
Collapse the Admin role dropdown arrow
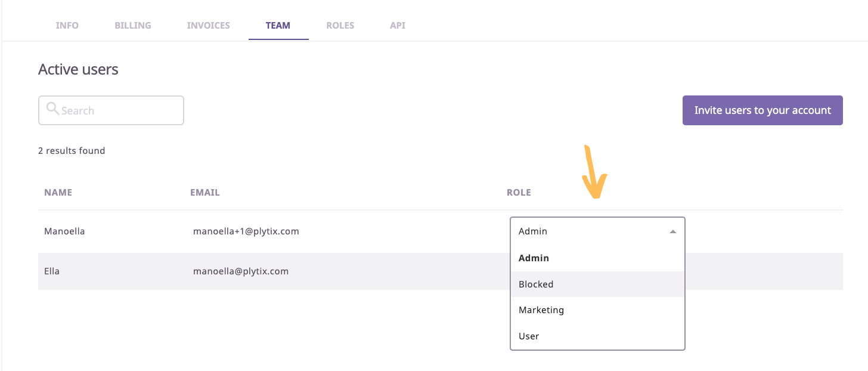click(x=673, y=231)
